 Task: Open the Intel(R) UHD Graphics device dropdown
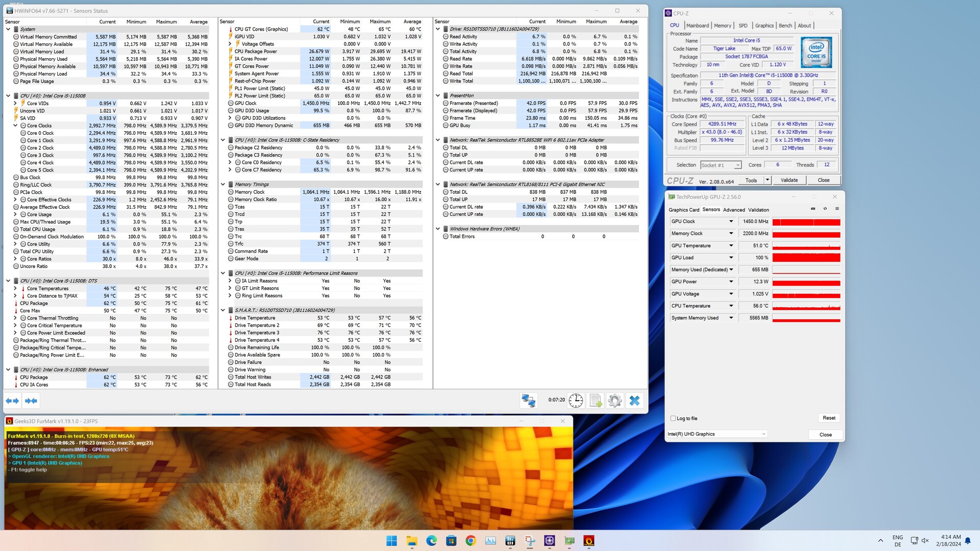pyautogui.click(x=764, y=434)
